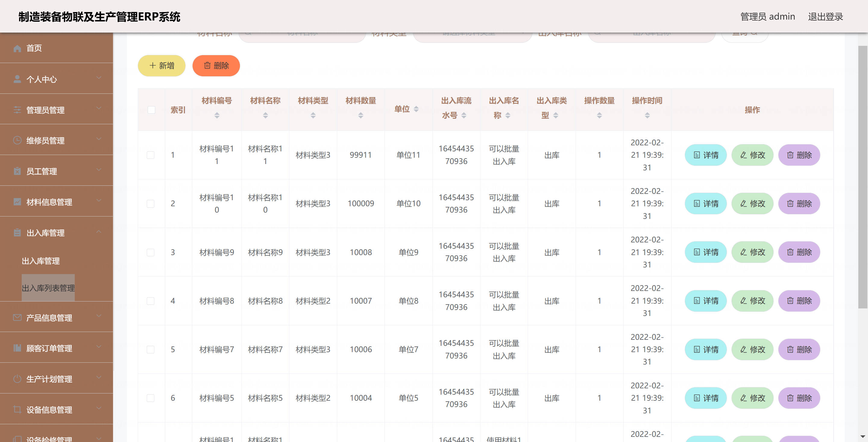This screenshot has height=442, width=868.
Task: Expand the 个人中心 chevron
Action: click(99, 77)
